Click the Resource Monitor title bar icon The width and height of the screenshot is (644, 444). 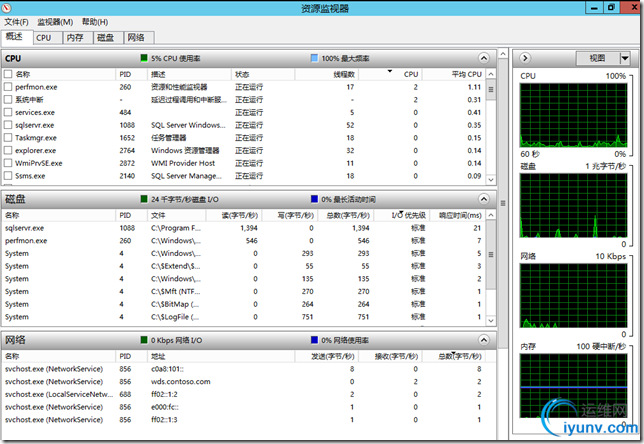(x=7, y=8)
